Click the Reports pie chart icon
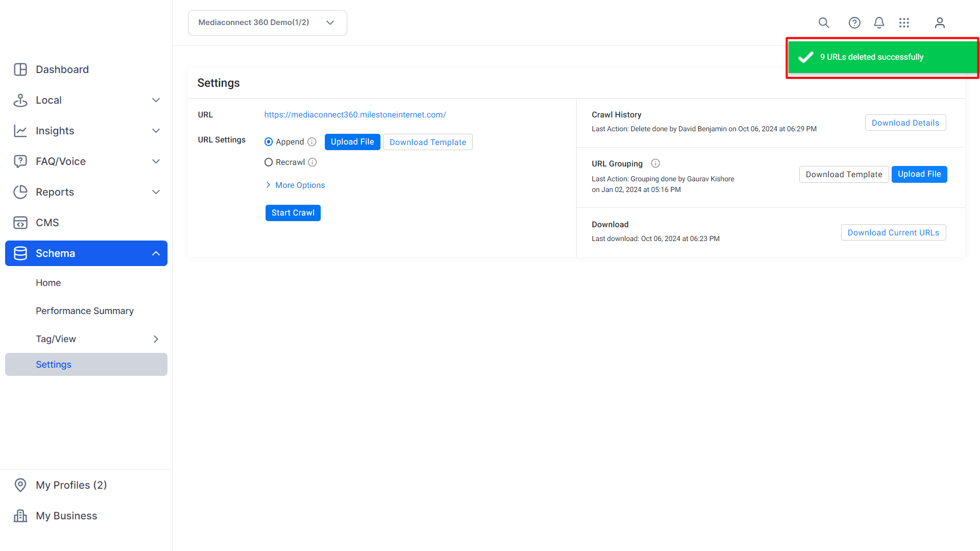 [20, 192]
